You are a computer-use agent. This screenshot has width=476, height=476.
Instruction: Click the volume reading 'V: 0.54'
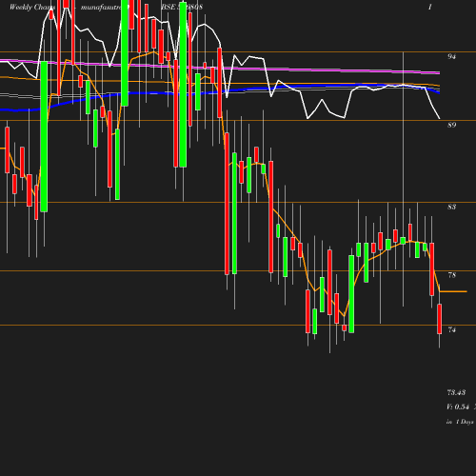[458, 407]
